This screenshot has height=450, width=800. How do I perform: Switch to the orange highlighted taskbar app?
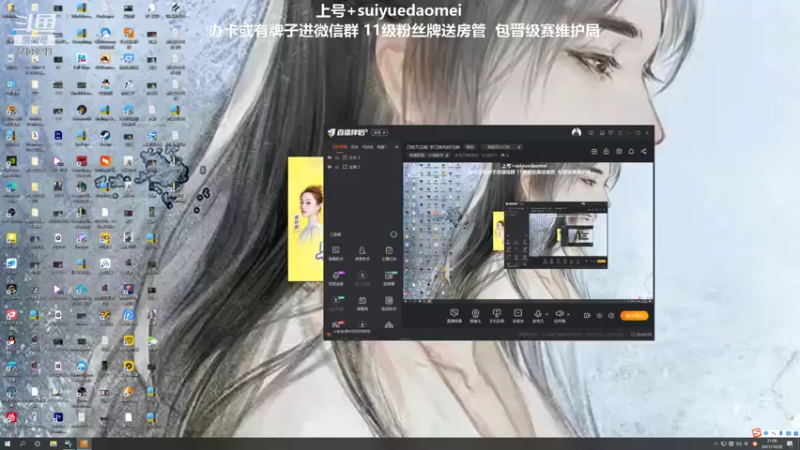[84, 444]
